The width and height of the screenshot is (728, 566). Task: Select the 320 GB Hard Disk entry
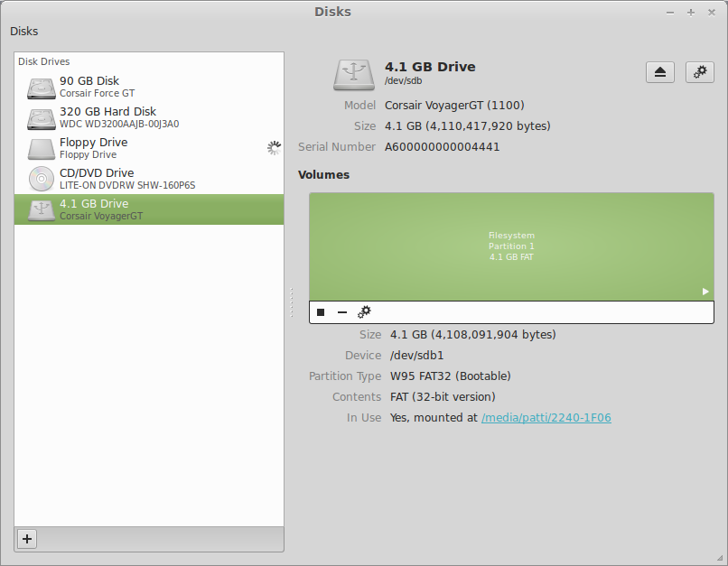tap(149, 117)
